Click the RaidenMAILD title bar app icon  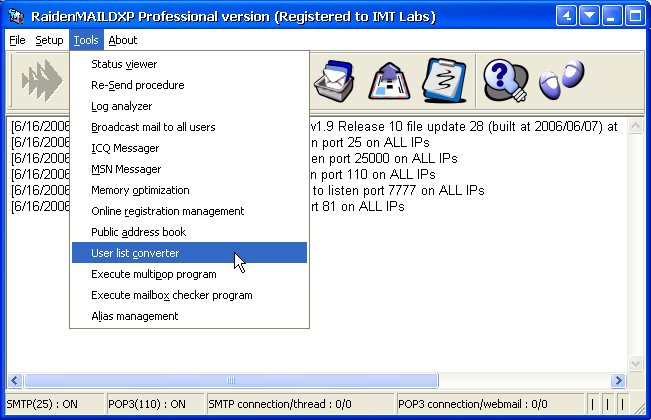(15, 15)
